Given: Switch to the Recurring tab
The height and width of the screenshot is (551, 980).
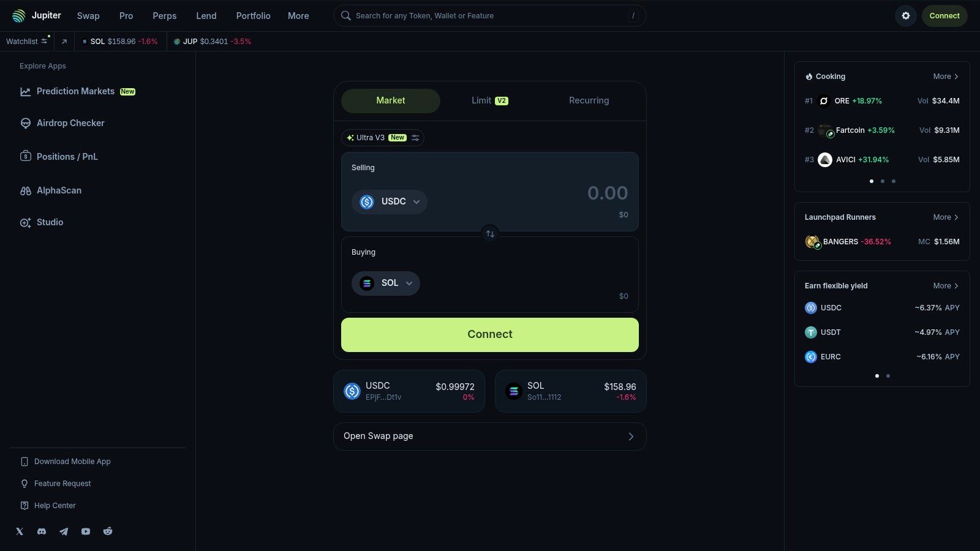Looking at the screenshot, I should [x=589, y=101].
